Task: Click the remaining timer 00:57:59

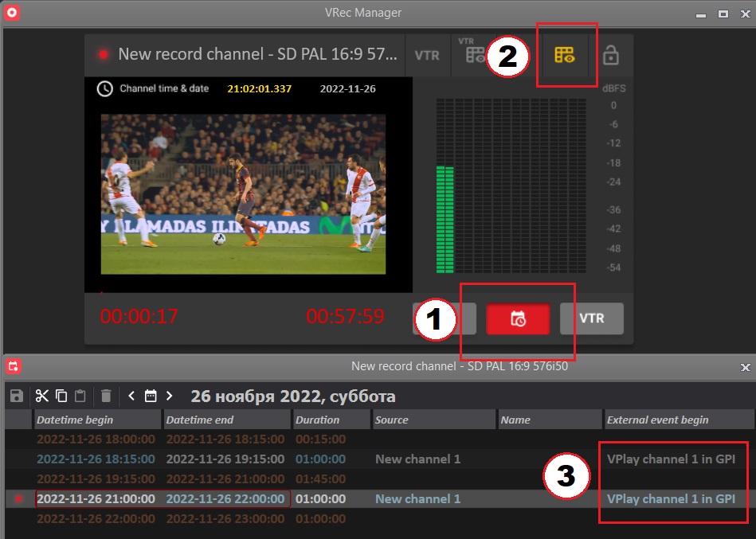Action: click(x=345, y=316)
